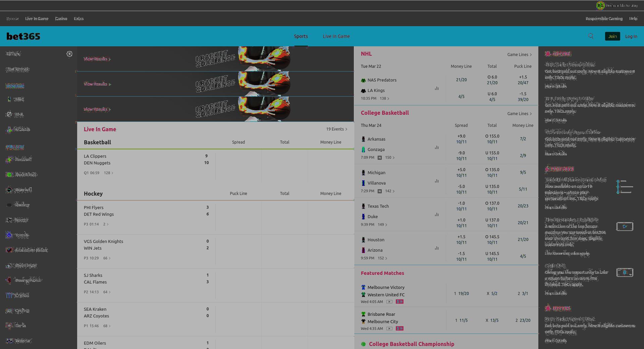This screenshot has width=644, height=349.
Task: Select Brisbane Roar win odds 11/5
Action: click(461, 320)
